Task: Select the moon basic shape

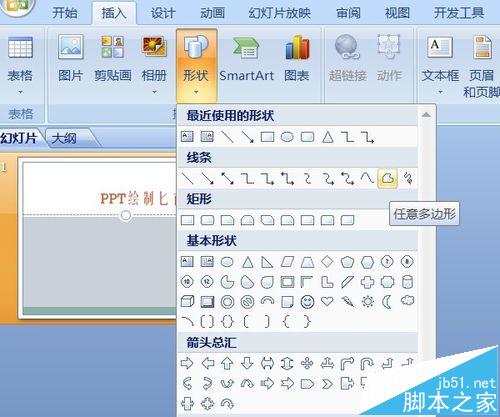Action: (387, 302)
